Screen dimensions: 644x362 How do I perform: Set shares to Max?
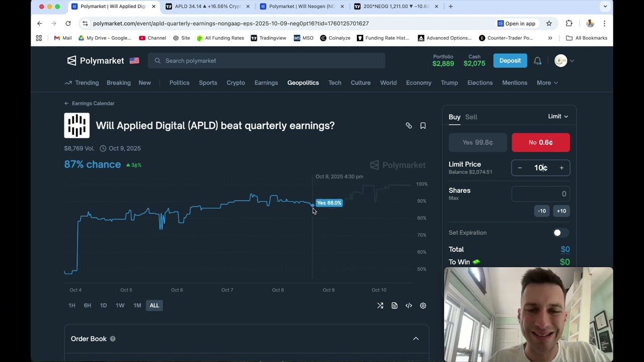453,198
